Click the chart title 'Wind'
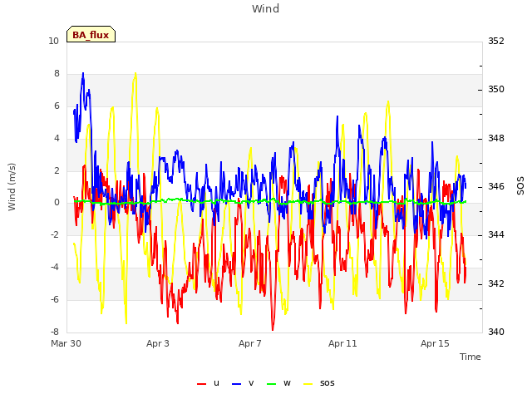 pyautogui.click(x=266, y=8)
